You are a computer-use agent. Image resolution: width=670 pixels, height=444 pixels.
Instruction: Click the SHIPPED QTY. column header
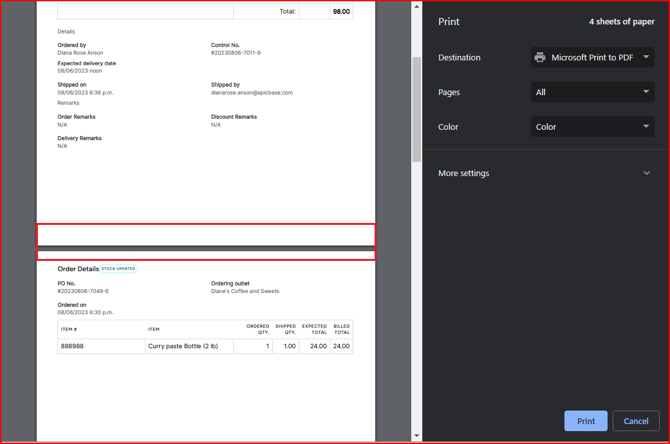285,329
